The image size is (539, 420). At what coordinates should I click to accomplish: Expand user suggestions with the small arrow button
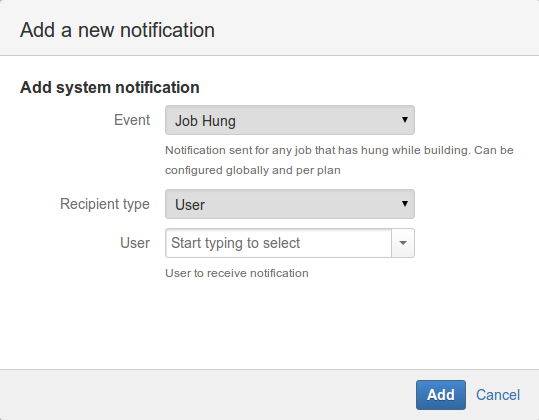[x=403, y=243]
